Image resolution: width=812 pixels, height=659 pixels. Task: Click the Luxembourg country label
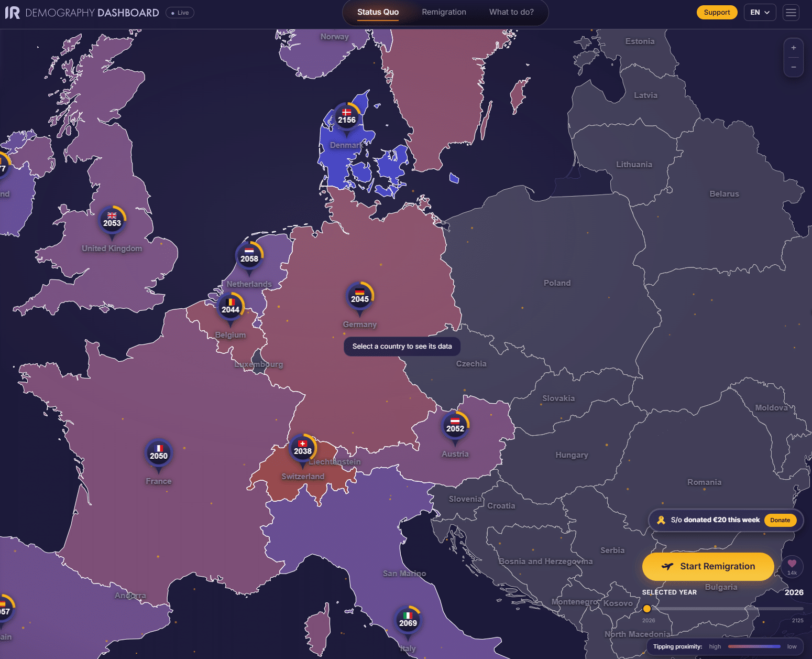click(259, 364)
